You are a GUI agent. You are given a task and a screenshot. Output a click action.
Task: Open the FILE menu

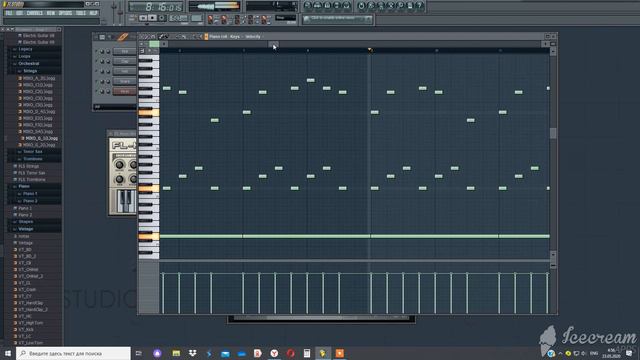coord(9,13)
